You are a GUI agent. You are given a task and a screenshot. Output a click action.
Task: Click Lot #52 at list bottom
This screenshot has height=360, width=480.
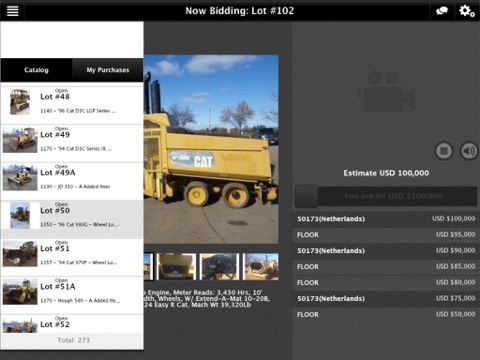tap(72, 324)
